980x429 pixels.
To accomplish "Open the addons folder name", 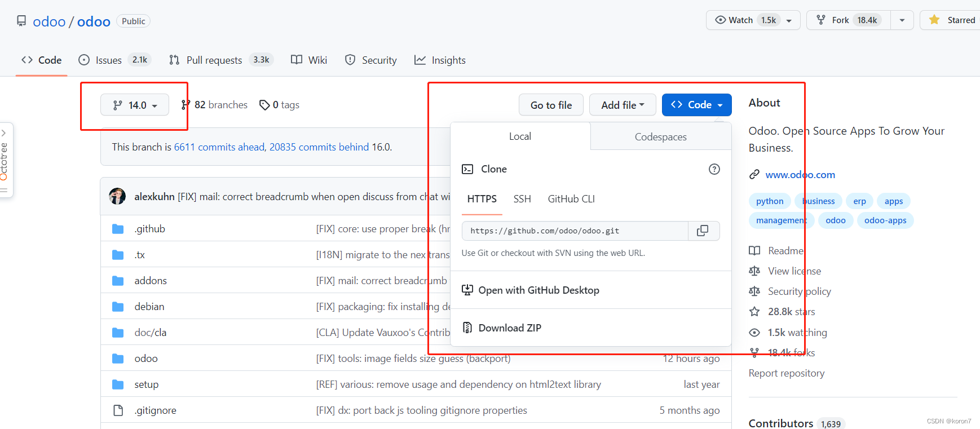I will [x=151, y=281].
